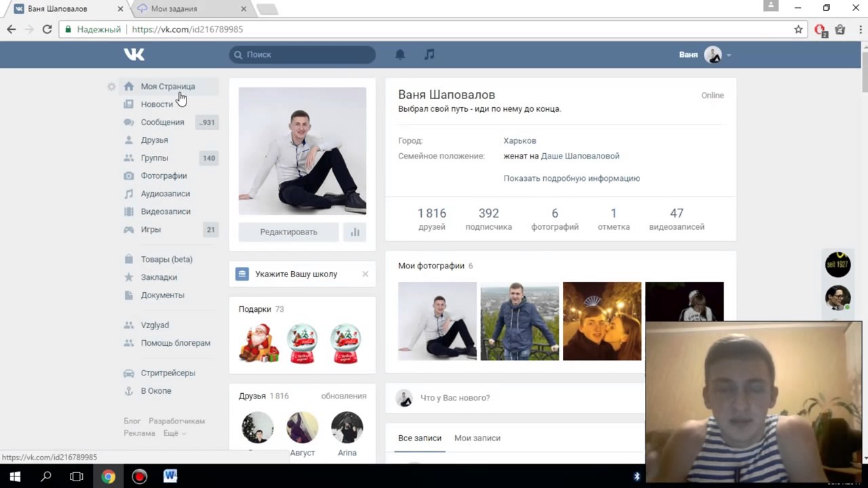This screenshot has height=488, width=868.
Task: Reload the page using the refresh icon
Action: pyautogui.click(x=47, y=29)
